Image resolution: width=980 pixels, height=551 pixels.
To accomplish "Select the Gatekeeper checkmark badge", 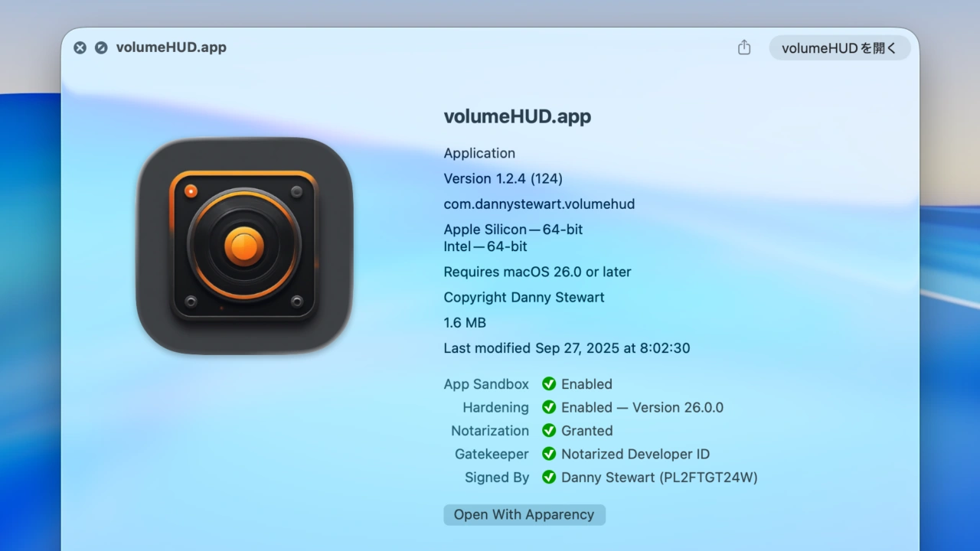I will (x=549, y=454).
